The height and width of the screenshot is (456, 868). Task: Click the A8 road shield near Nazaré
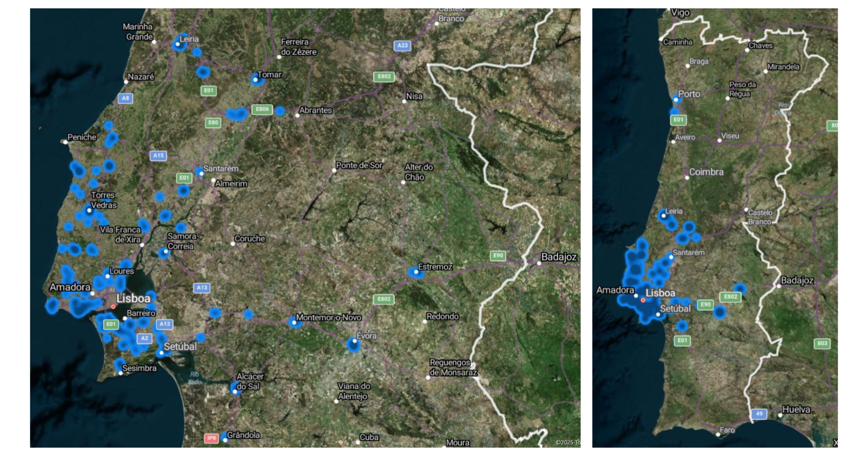(125, 98)
